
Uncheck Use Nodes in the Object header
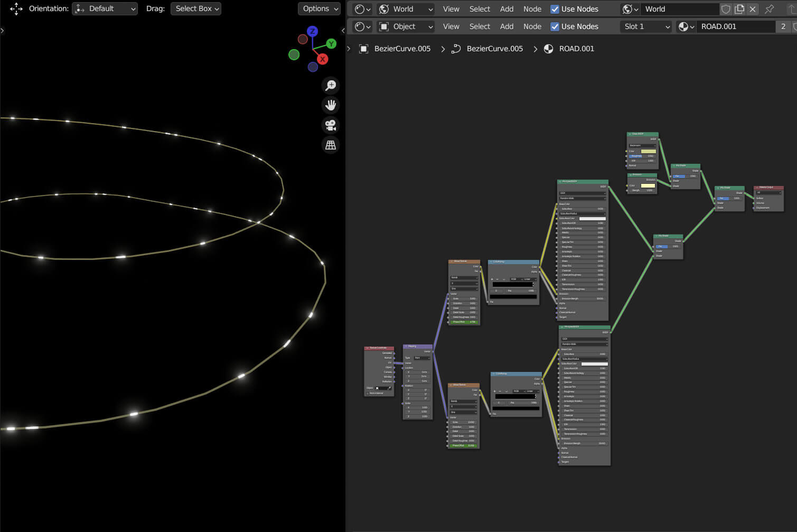pos(555,26)
